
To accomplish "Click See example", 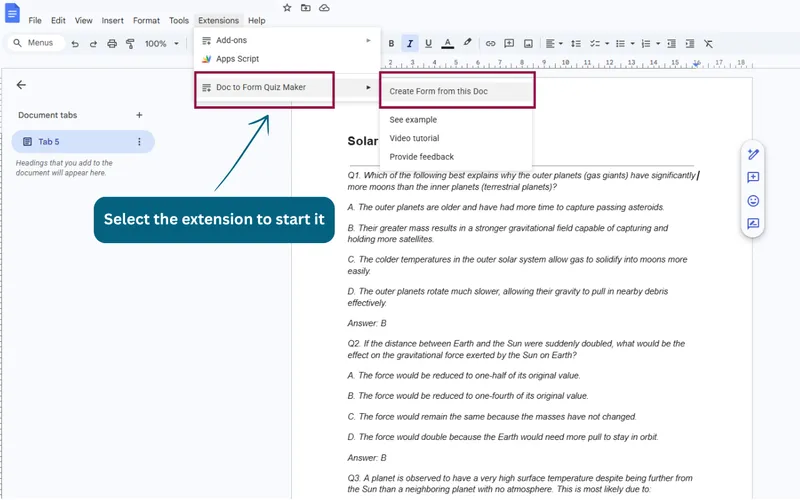I will point(413,120).
